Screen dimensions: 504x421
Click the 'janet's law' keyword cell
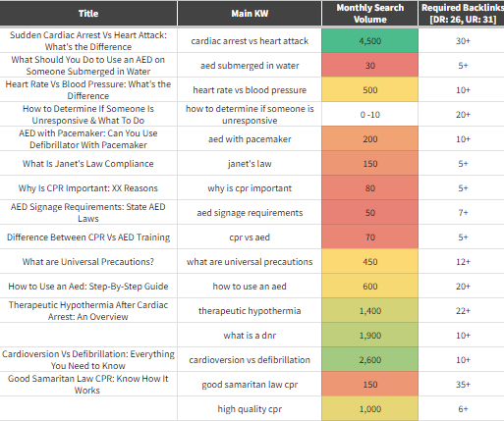(x=250, y=163)
